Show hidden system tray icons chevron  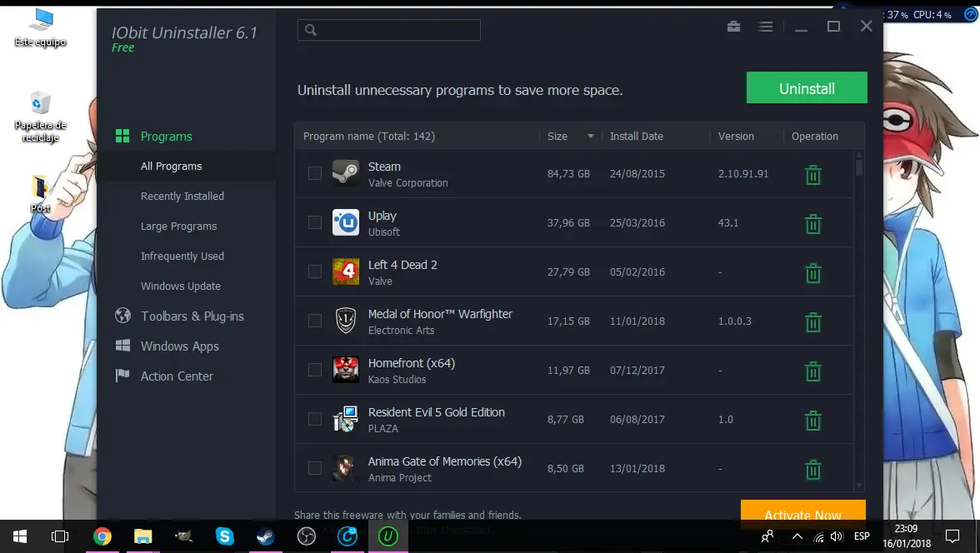coord(797,536)
